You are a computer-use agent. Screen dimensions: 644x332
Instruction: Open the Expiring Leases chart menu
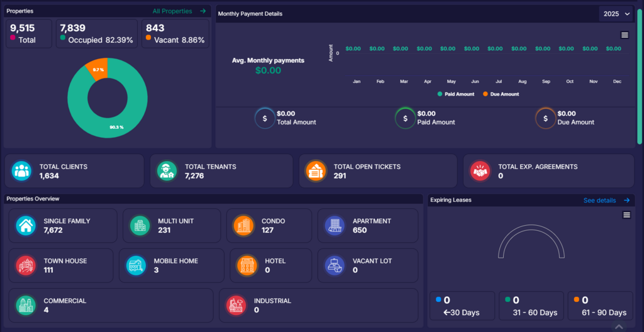626,215
